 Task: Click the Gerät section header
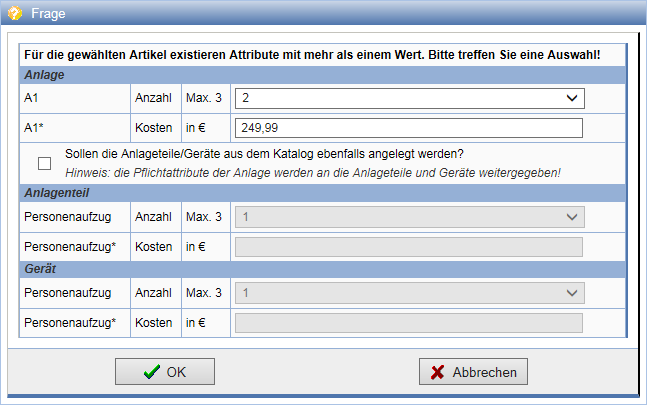[41, 270]
